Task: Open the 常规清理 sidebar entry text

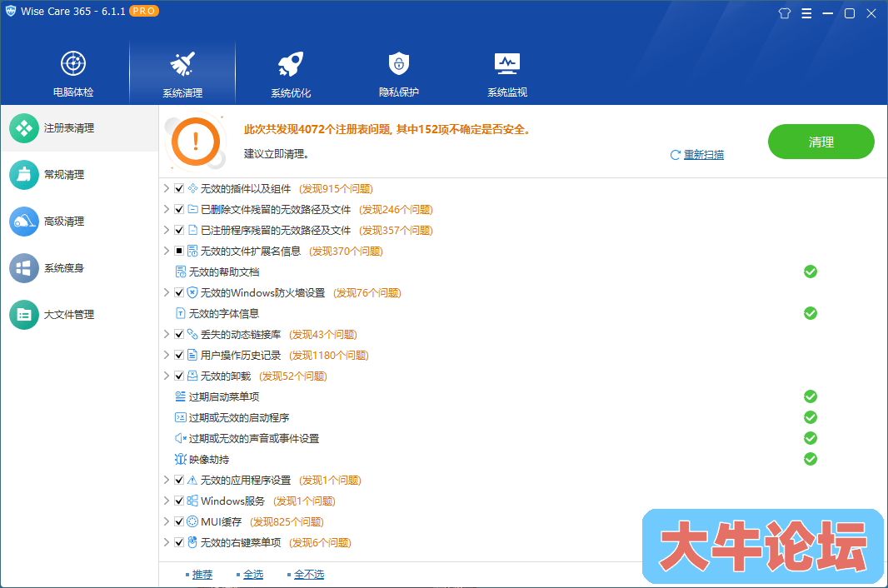Action: tap(64, 175)
